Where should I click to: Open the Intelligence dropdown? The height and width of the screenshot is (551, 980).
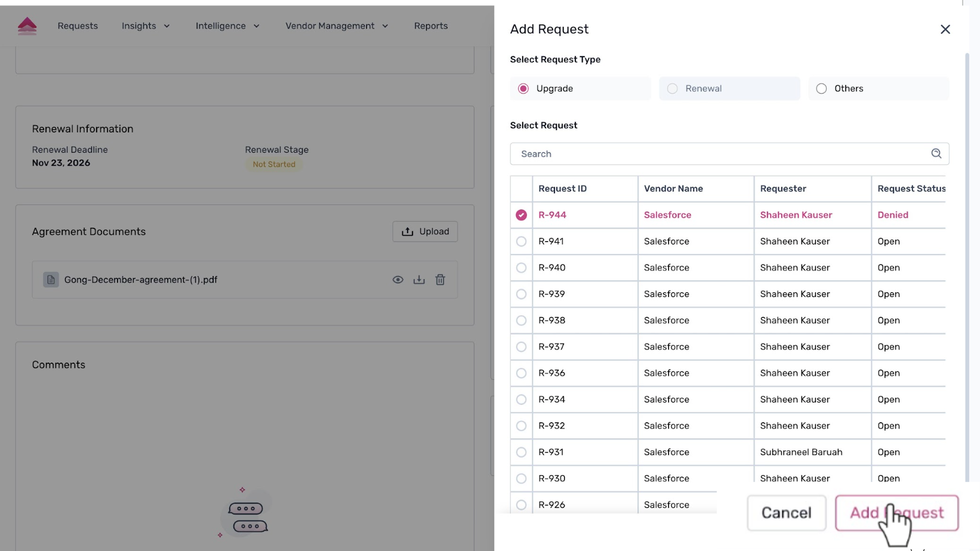click(x=227, y=26)
